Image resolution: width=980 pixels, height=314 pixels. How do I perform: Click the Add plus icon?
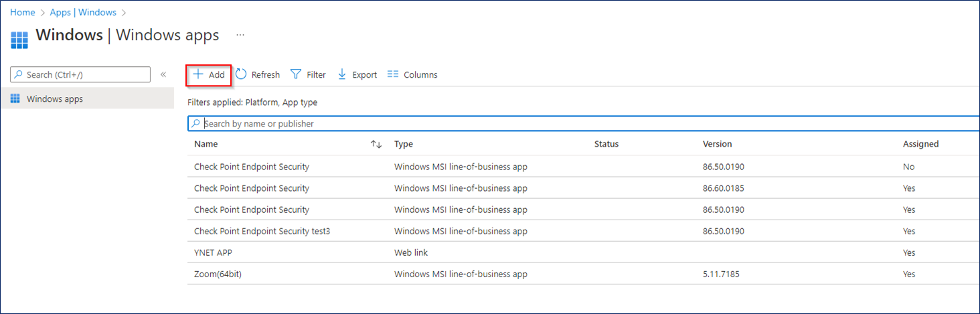tap(198, 74)
